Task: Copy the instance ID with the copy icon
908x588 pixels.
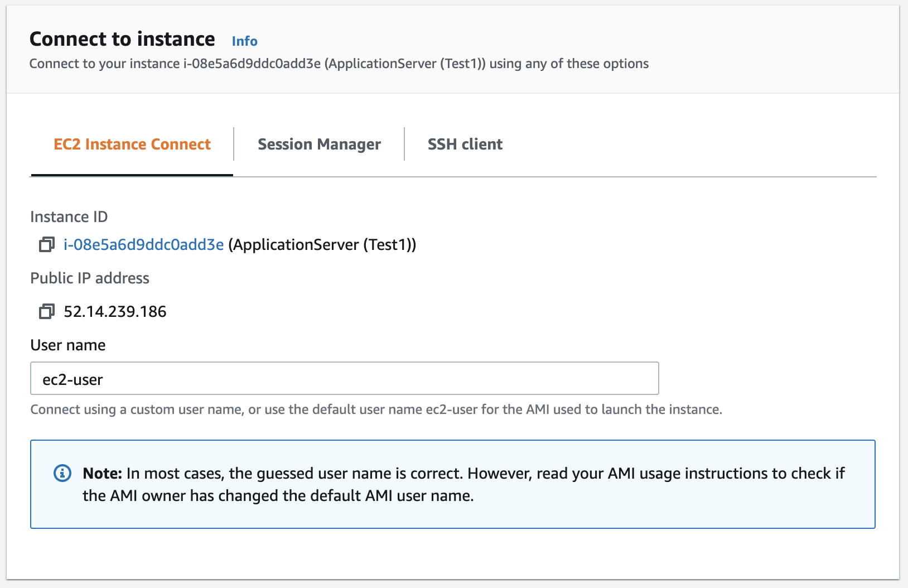Action: [x=46, y=244]
